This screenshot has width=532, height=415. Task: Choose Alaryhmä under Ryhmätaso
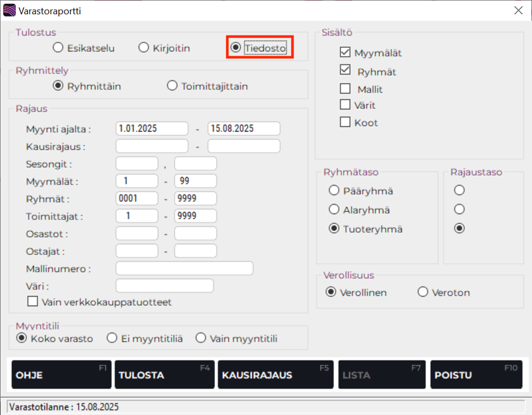334,209
